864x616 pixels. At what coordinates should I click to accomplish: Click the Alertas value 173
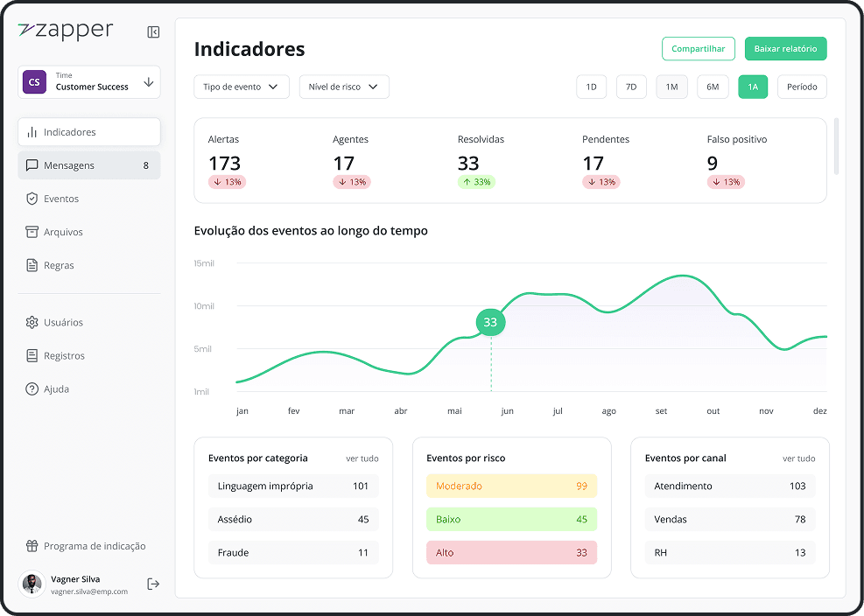point(224,163)
